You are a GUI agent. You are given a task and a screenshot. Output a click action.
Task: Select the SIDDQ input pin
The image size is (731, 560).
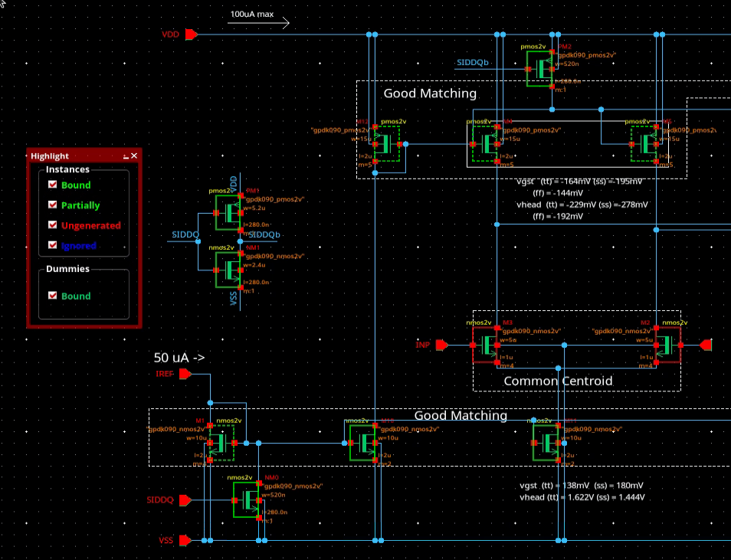pyautogui.click(x=185, y=500)
